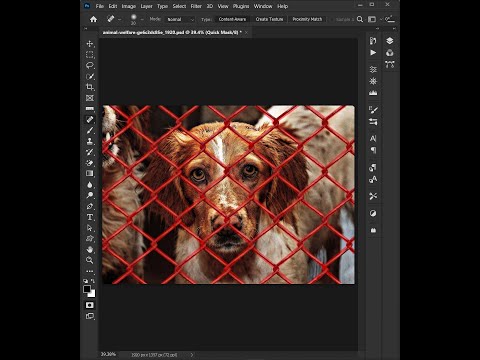Select the Spot Healing Brush tool
This screenshot has width=480, height=360.
coord(90,119)
